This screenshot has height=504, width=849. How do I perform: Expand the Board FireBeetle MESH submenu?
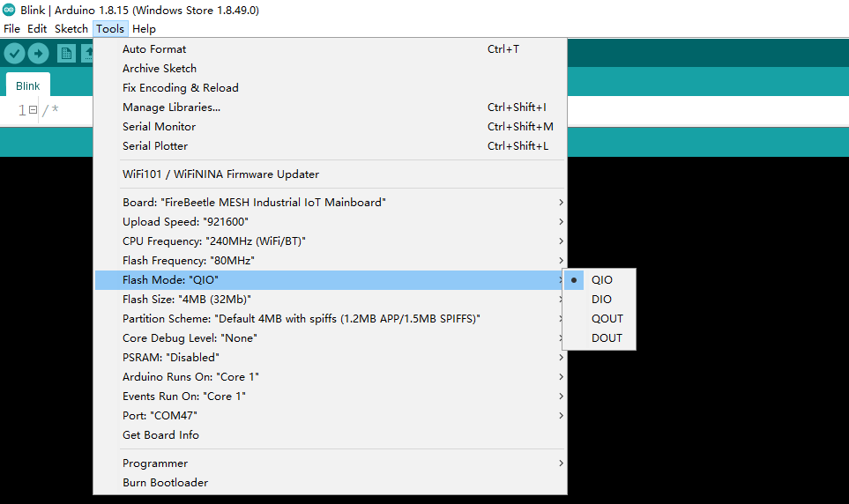point(331,203)
